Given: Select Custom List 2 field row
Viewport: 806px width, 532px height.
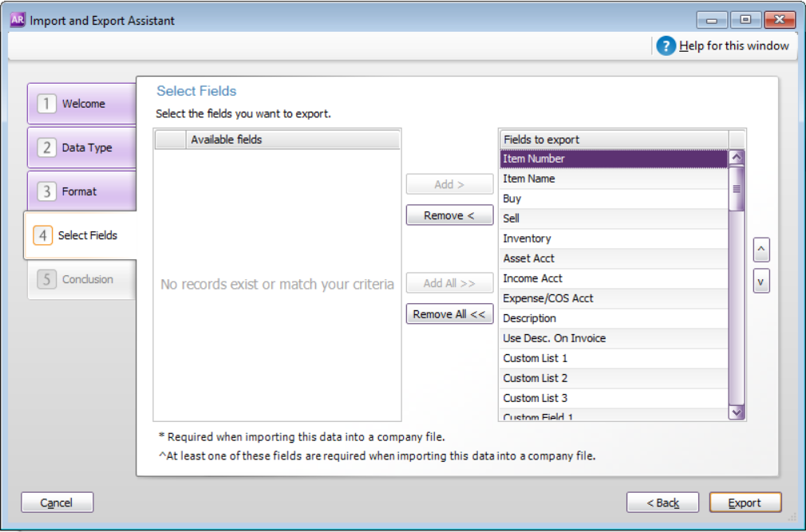Looking at the screenshot, I should click(614, 378).
